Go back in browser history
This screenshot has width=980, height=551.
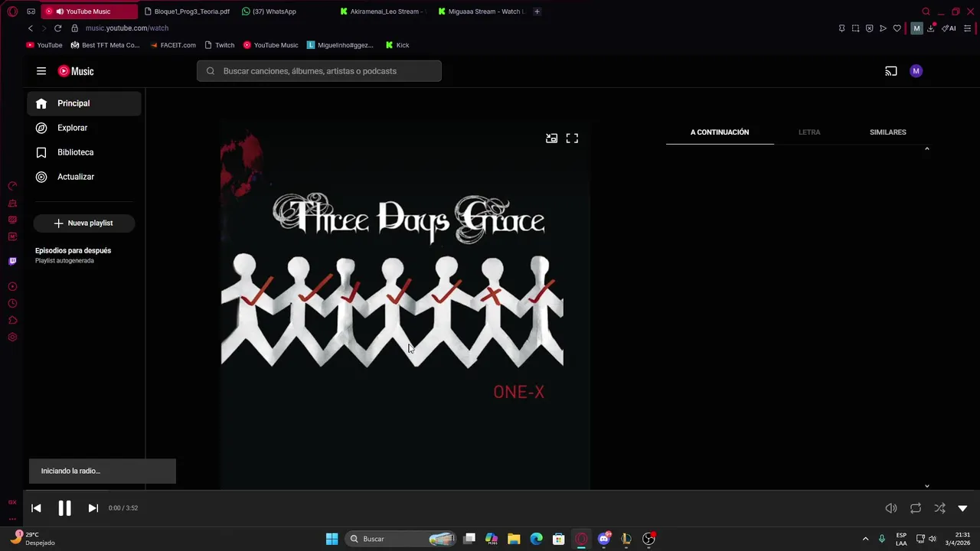point(31,28)
